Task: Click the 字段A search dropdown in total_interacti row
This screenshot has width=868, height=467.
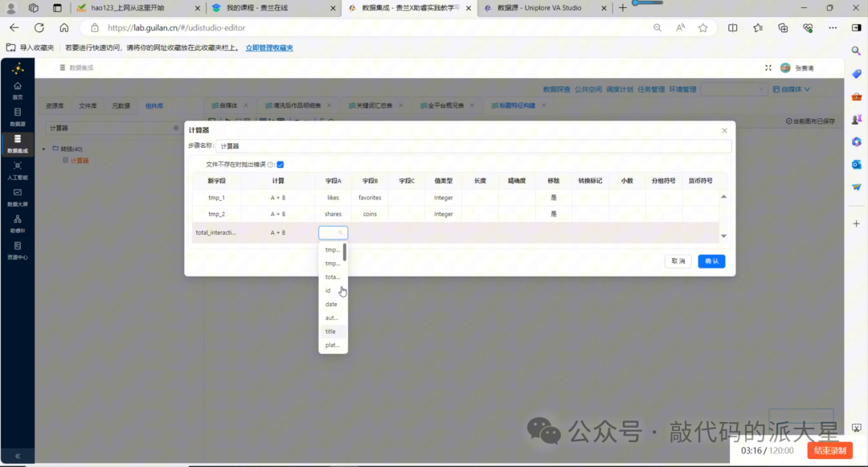Action: tap(334, 232)
